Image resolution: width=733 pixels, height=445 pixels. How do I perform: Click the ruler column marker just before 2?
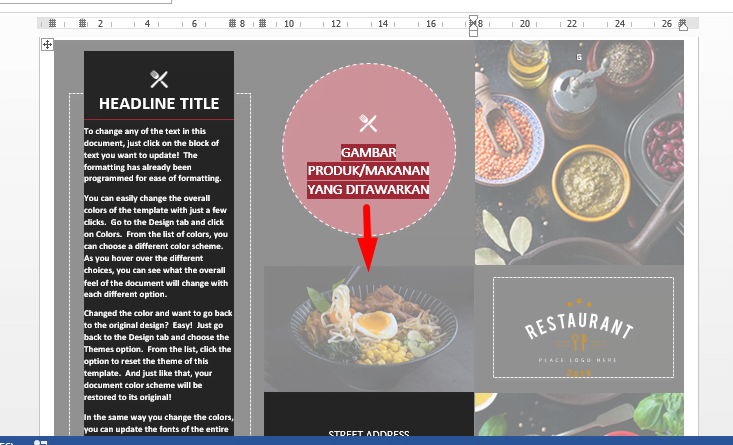click(83, 23)
